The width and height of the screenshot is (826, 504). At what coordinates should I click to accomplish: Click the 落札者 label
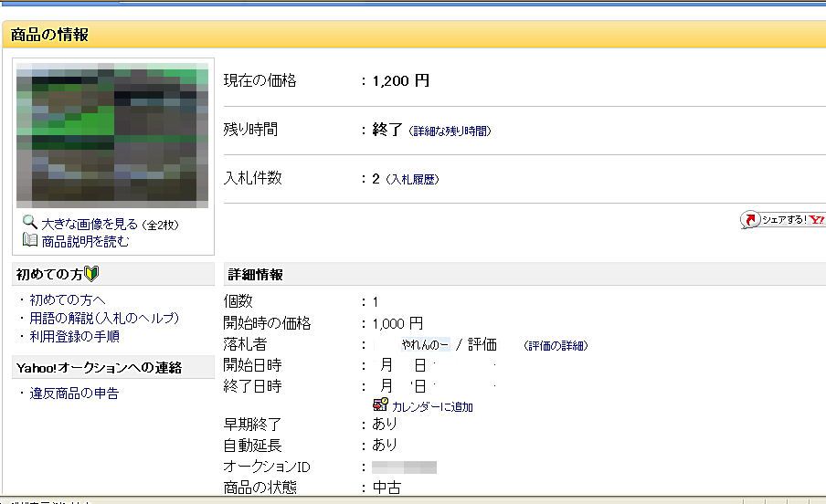[245, 344]
